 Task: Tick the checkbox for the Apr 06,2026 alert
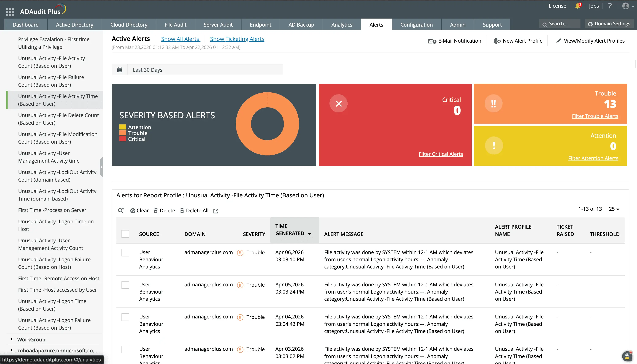125,252
